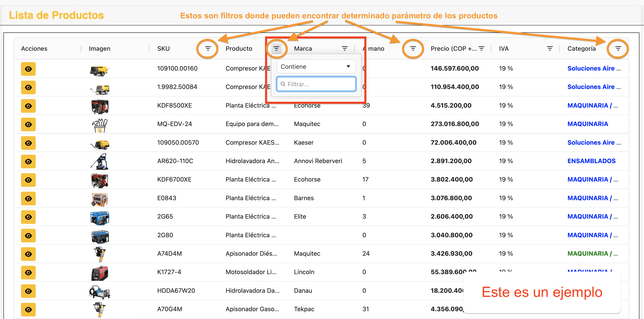Open the SKU column filter icon
644x319 pixels.
pos(208,48)
